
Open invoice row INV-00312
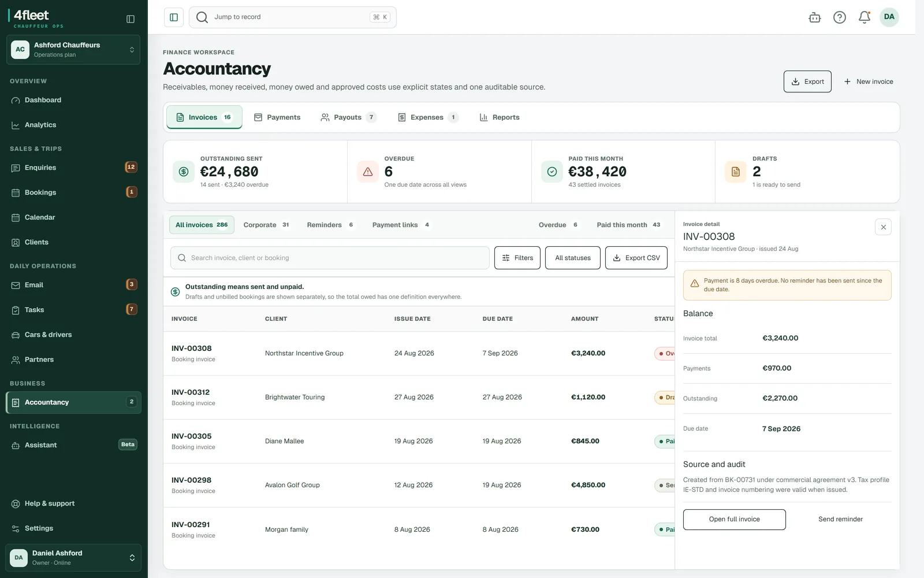click(419, 398)
